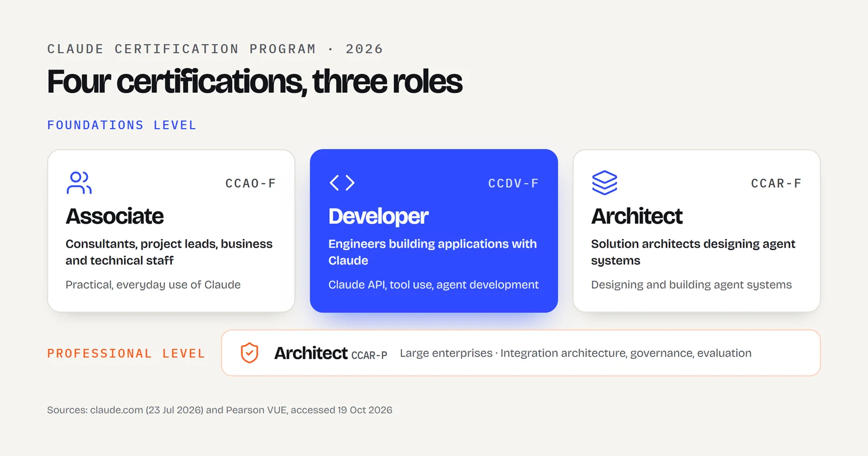868x456 pixels.
Task: Click 'Designing and building agent systems' line
Action: click(x=691, y=284)
